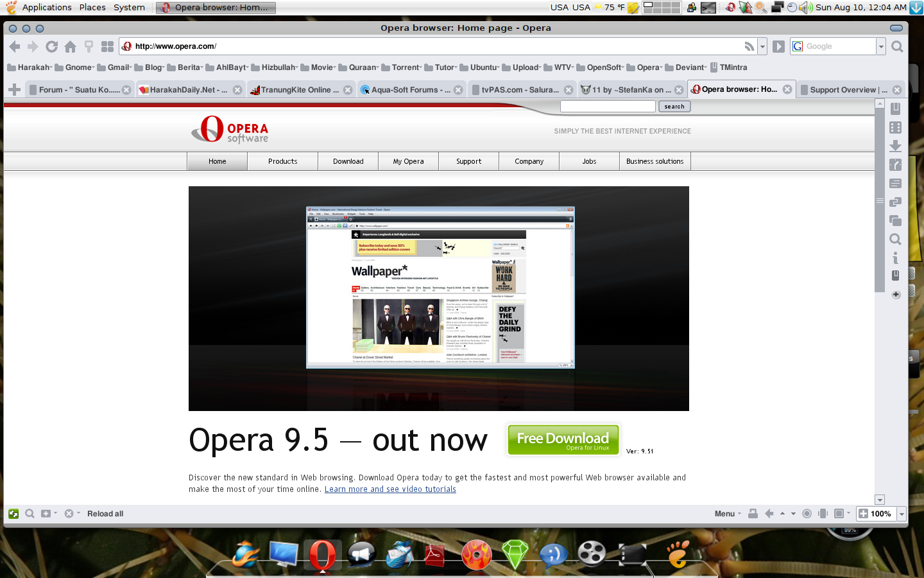Screen dimensions: 924x578
Task: Click the volume speaker icon in top panel
Action: 806,8
